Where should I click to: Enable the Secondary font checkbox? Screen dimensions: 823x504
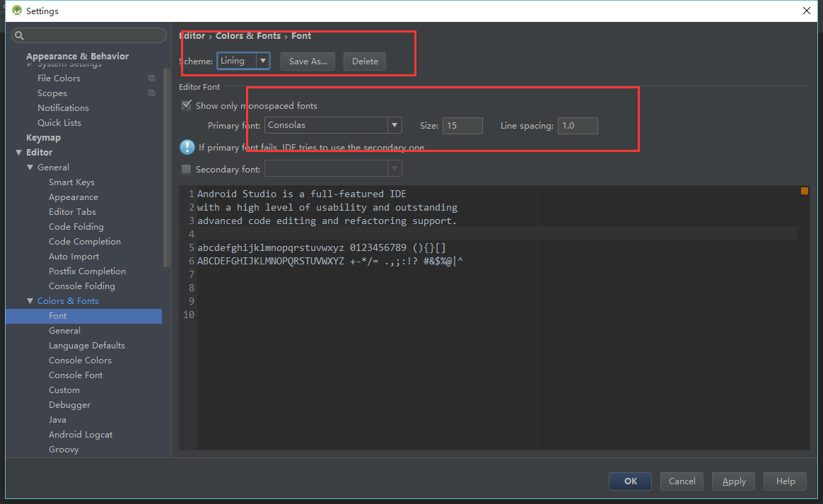[x=187, y=169]
